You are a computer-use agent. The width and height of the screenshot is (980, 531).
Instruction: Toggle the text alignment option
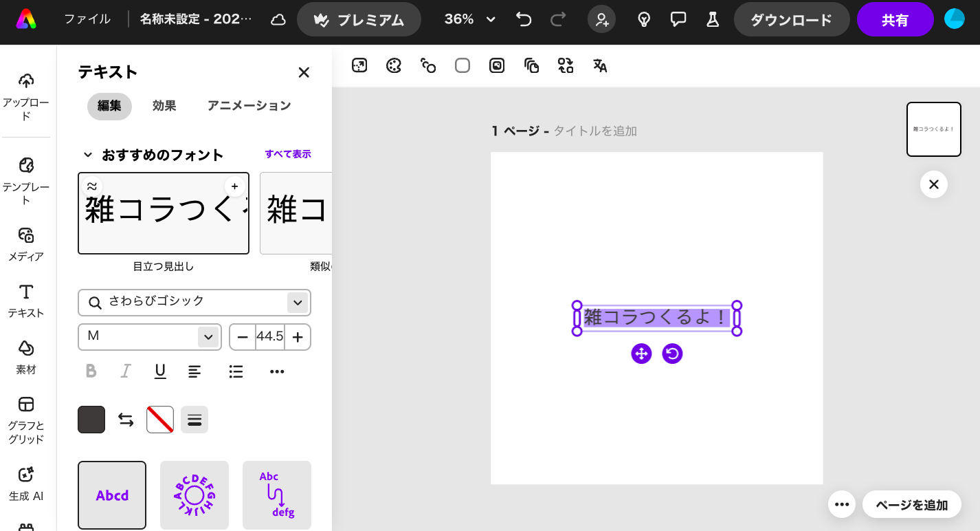coord(194,371)
